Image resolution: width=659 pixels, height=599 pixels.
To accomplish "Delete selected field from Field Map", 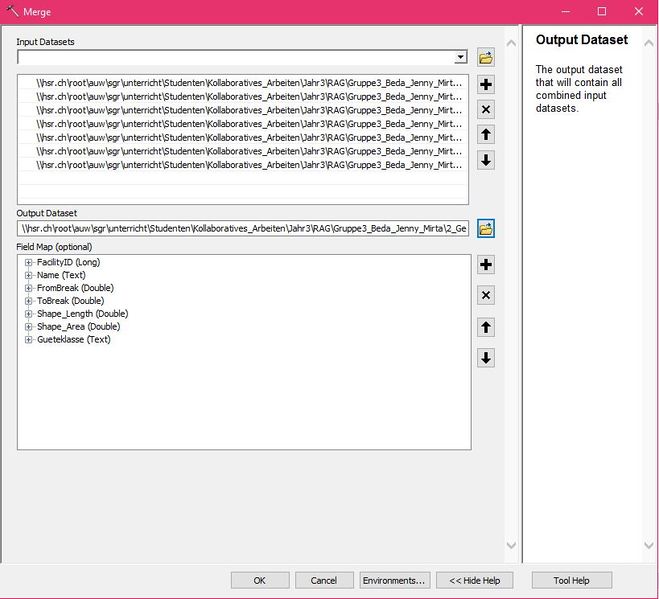I will coord(486,295).
